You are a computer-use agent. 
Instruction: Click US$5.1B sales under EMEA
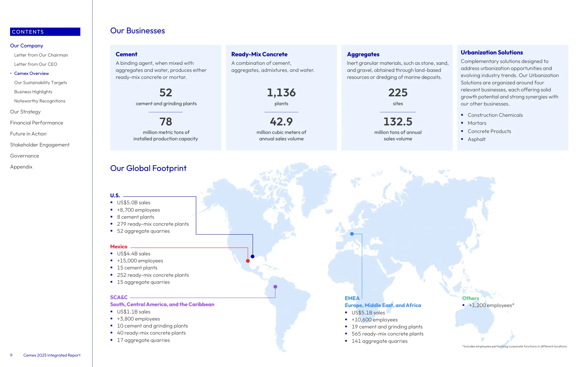point(368,313)
